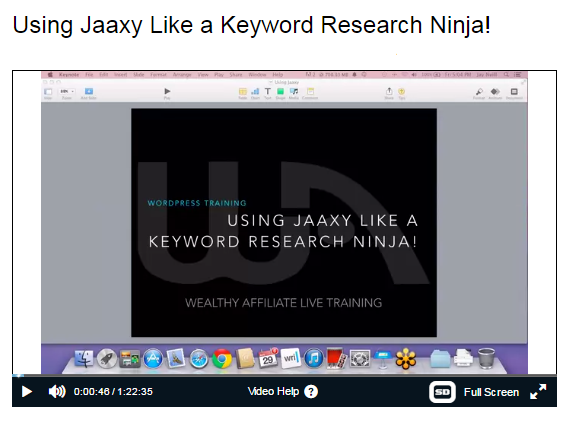Click the expand arrows icon for fullscreen

[538, 392]
